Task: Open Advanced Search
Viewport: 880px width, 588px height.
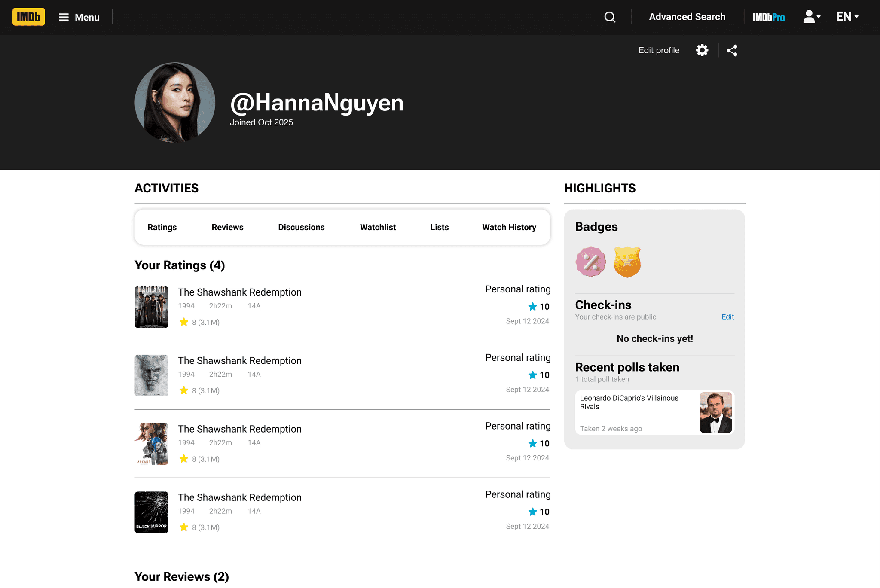Action: tap(687, 17)
